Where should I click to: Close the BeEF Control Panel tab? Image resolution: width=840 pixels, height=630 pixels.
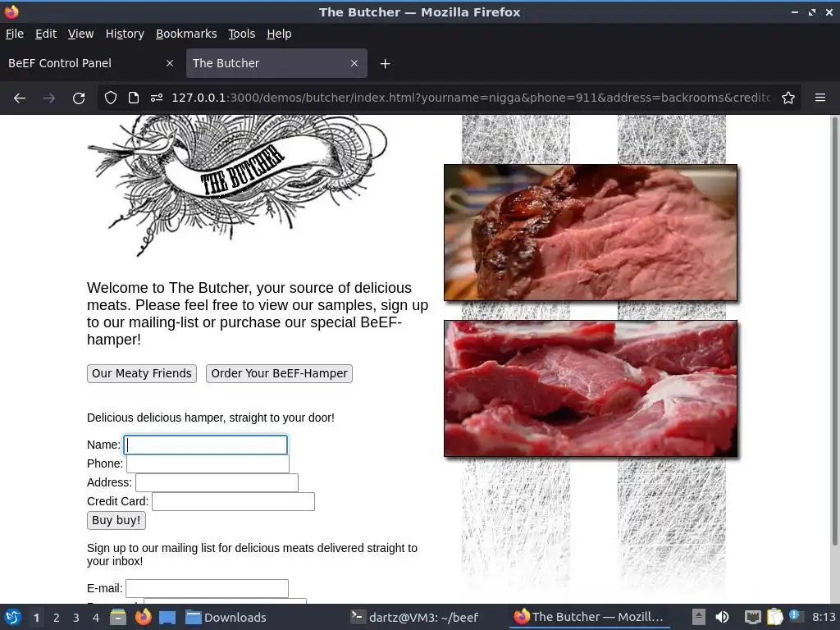click(x=170, y=63)
